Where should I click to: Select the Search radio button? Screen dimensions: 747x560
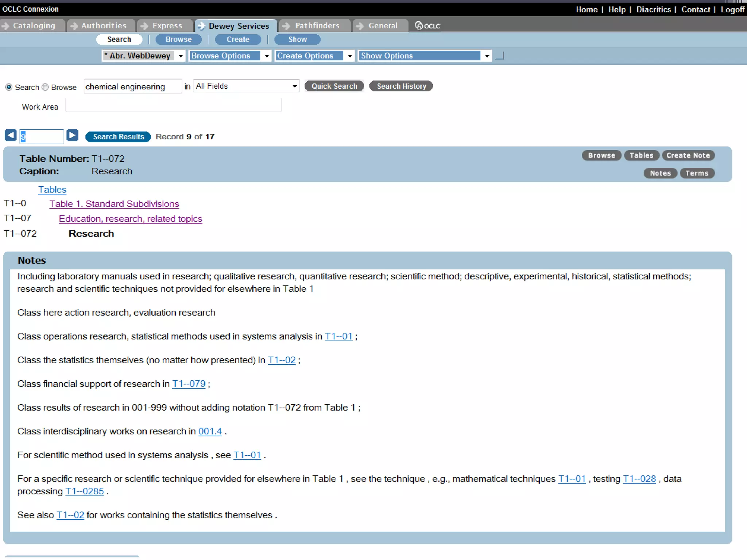pos(9,87)
